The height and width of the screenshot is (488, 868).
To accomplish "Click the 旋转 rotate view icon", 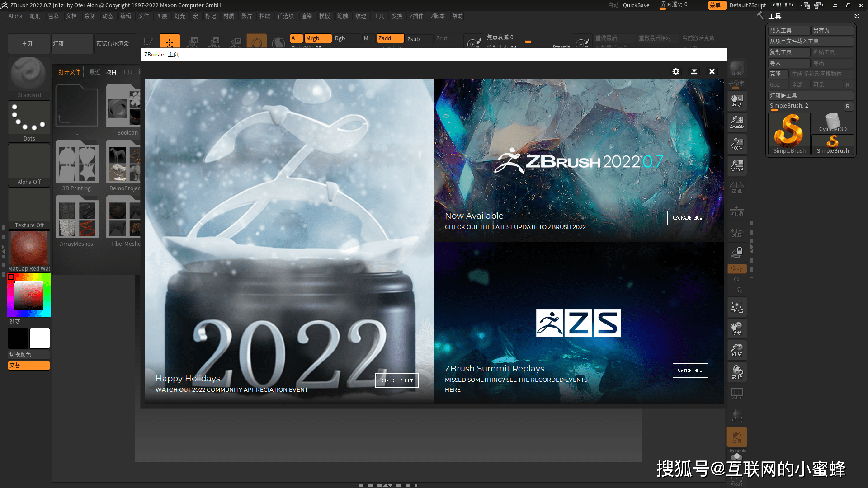I will tap(737, 372).
